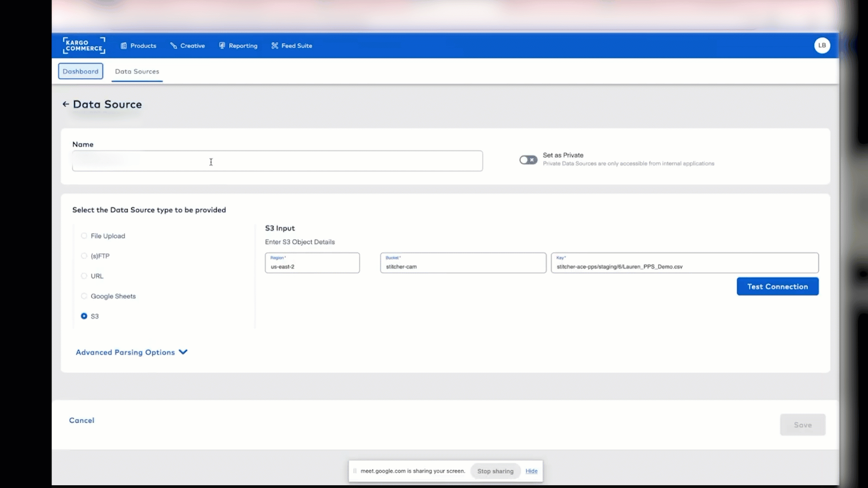Click inside the Name input field
The height and width of the screenshot is (488, 868).
[277, 161]
